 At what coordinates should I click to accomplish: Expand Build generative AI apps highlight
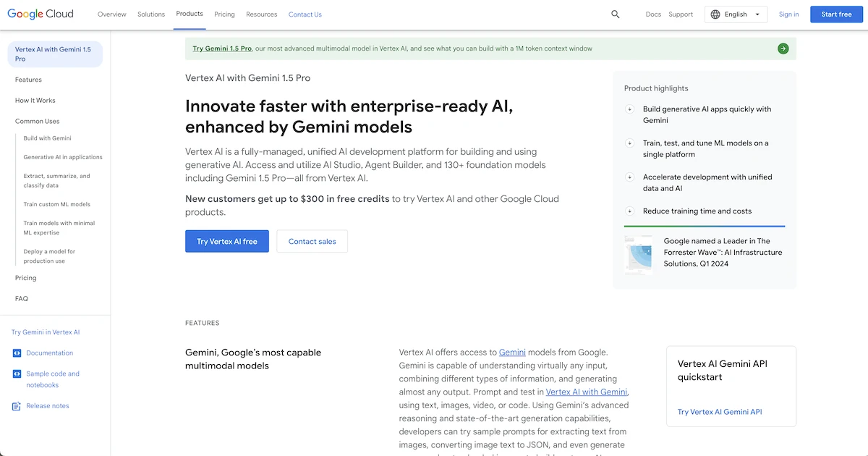pyautogui.click(x=630, y=109)
